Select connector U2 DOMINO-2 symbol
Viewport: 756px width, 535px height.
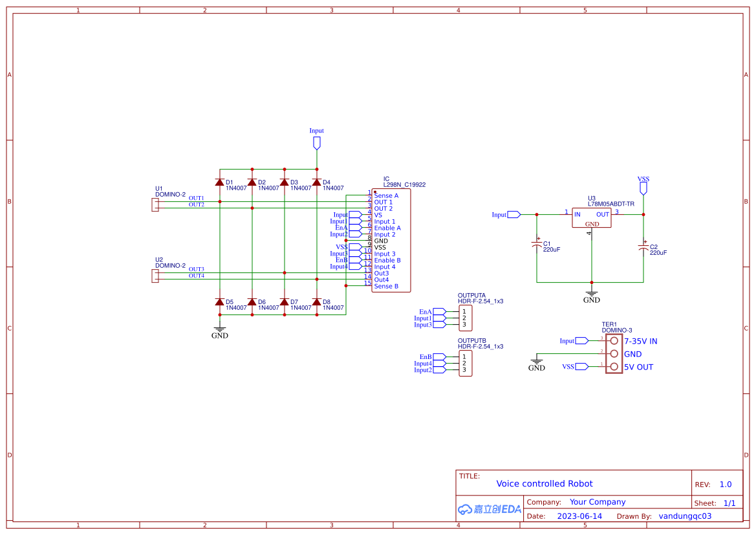tap(156, 275)
